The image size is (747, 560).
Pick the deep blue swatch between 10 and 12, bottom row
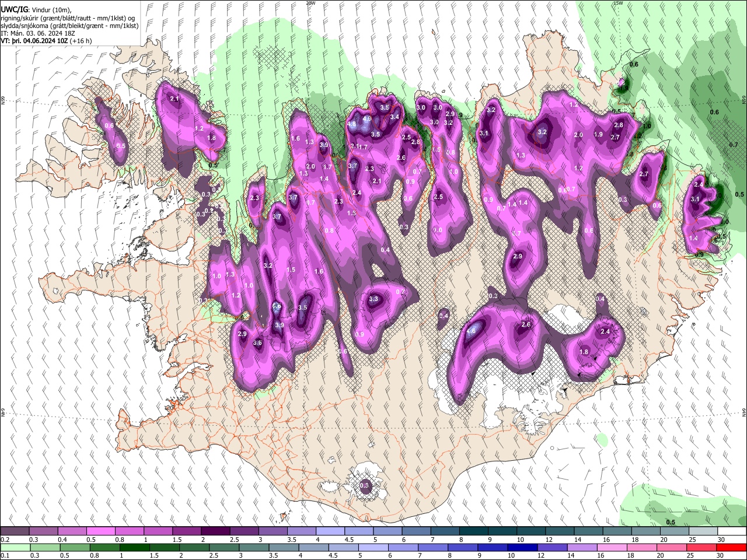coord(522,548)
